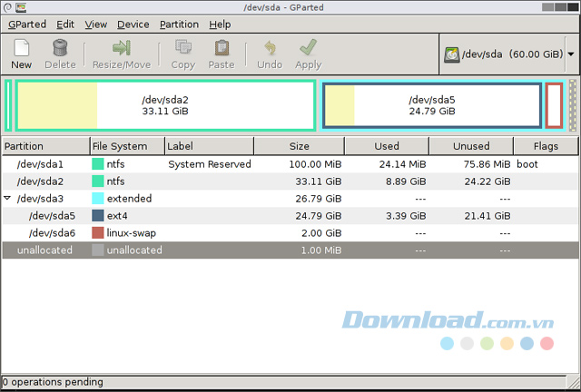Screen dimensions: 581x392
Task: Sort by File System column header
Action: 127,146
